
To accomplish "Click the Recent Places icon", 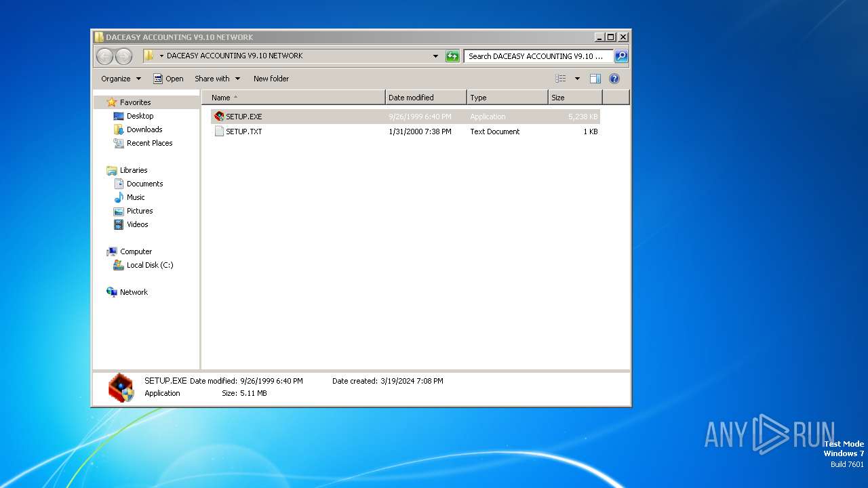I will [119, 143].
